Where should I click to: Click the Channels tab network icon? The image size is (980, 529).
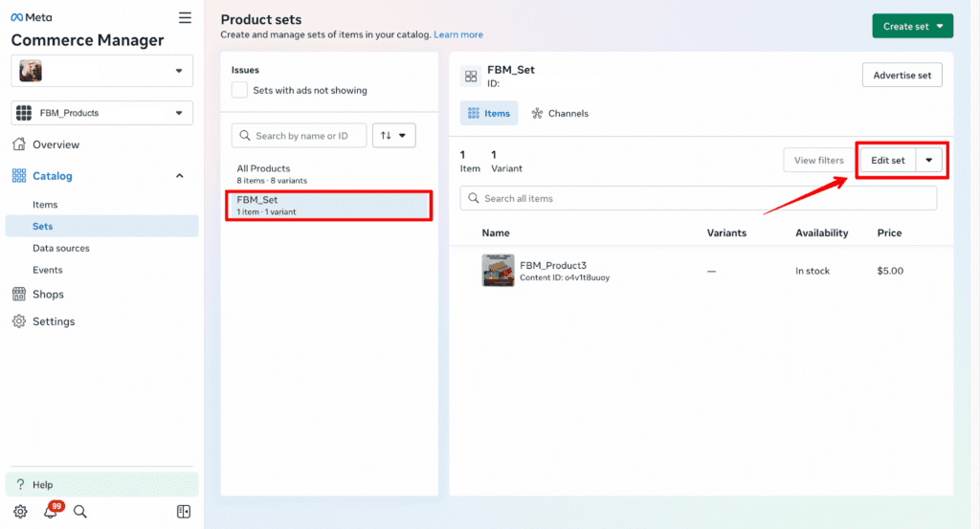537,113
